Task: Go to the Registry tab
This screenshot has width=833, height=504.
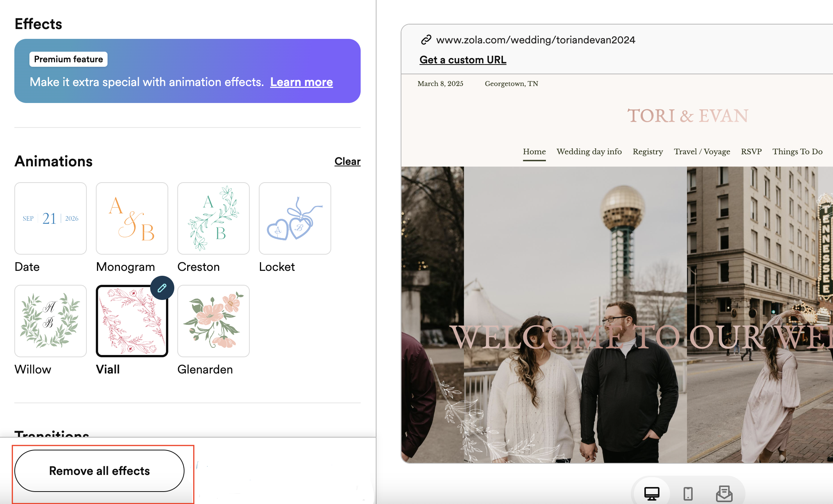Action: (648, 152)
